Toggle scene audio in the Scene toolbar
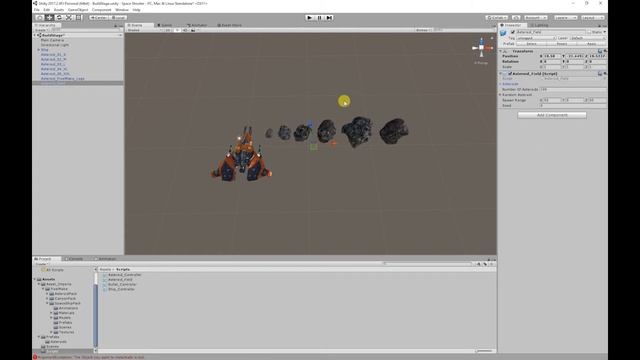 click(x=185, y=30)
